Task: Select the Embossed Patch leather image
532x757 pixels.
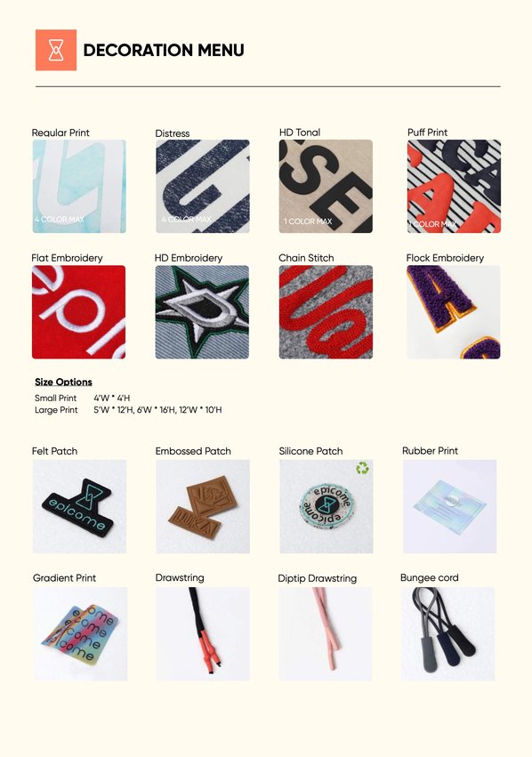Action: click(x=203, y=506)
